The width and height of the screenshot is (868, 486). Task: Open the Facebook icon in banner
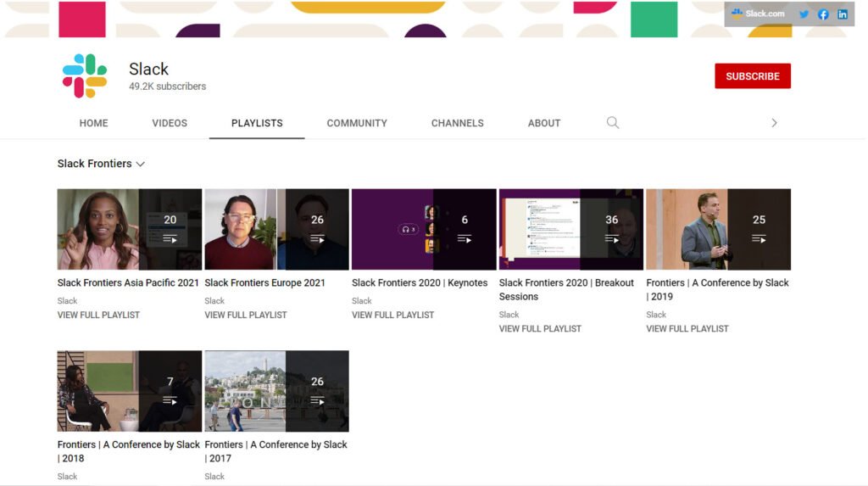point(823,14)
